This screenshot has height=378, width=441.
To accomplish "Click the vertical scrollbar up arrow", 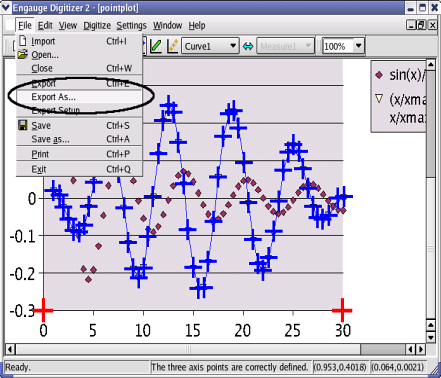I will (x=431, y=64).
